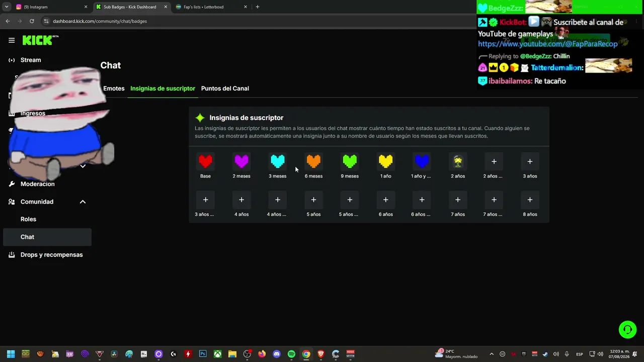Add a badge for 8 años
The height and width of the screenshot is (362, 644).
click(x=530, y=200)
